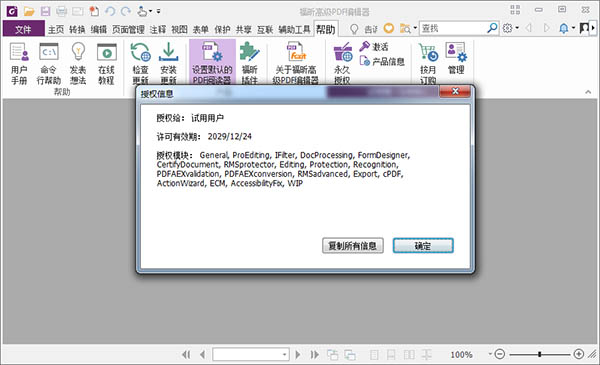Switch to the 共享 share tab

point(244,29)
